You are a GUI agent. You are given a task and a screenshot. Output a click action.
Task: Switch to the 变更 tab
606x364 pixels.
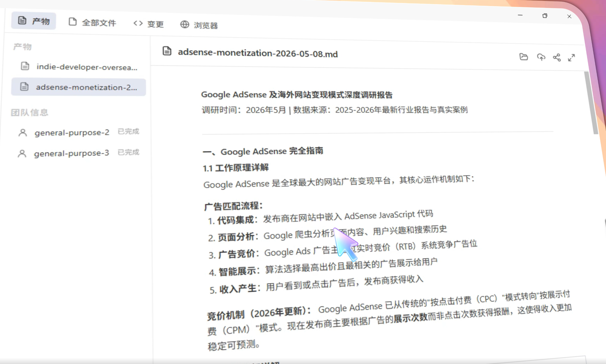click(x=149, y=24)
